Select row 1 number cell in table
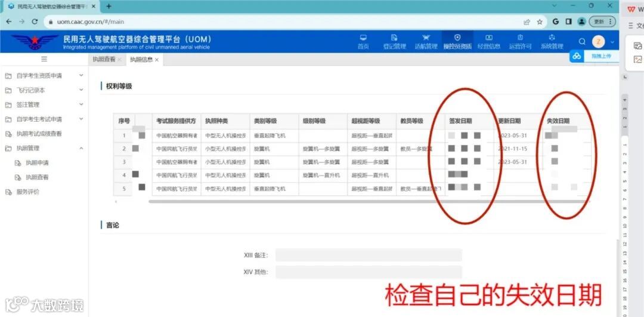 124,136
